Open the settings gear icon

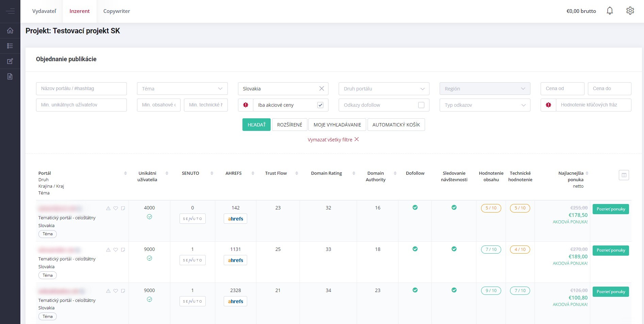(630, 11)
